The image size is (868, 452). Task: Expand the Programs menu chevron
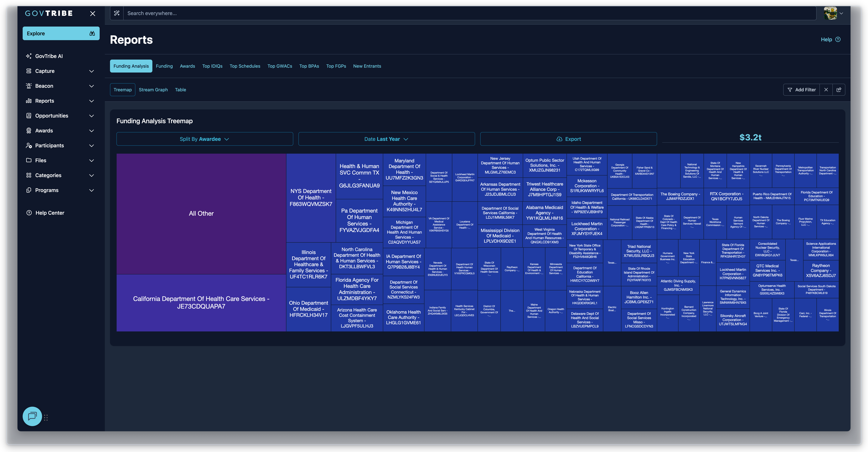(x=91, y=190)
